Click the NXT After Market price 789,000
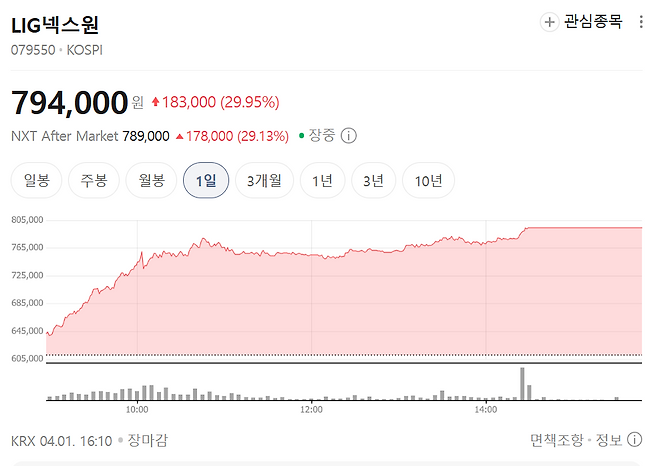The width and height of the screenshot is (658, 466). [146, 136]
